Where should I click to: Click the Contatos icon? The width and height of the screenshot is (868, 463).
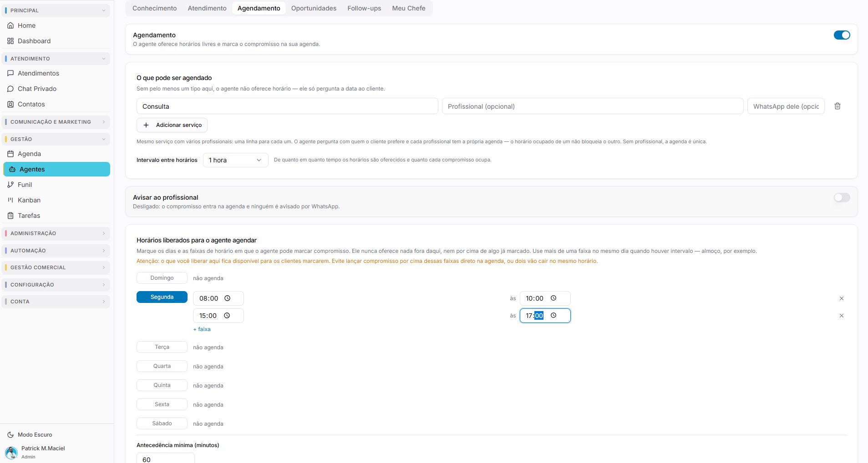[10, 104]
